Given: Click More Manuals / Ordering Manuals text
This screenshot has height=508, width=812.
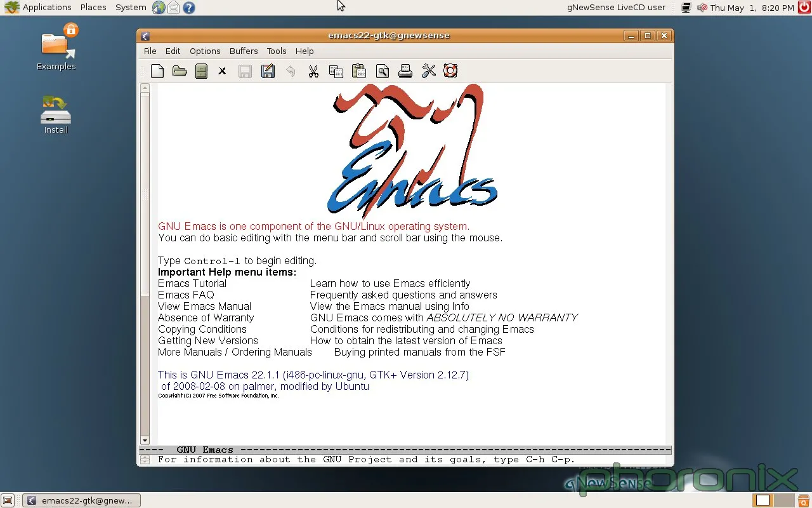Looking at the screenshot, I should coord(235,352).
